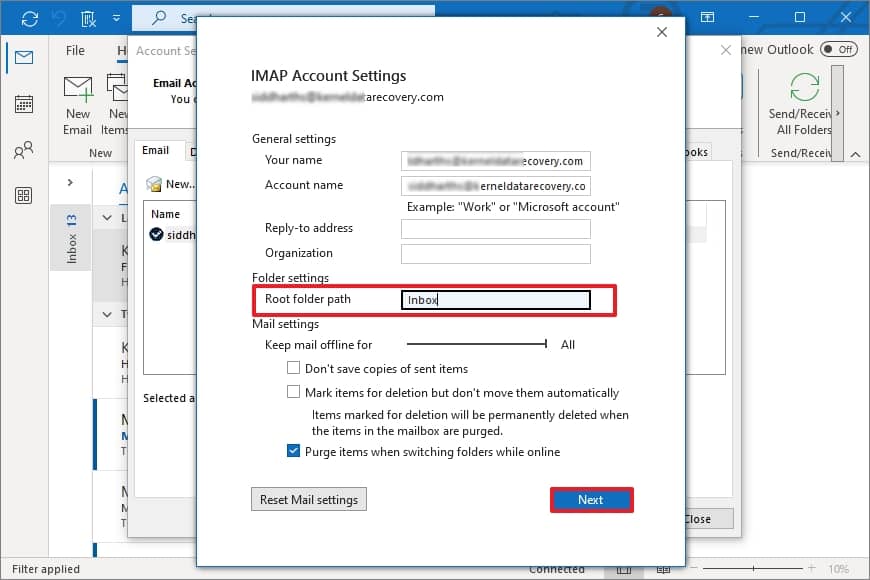Adjust the Keep mail offline slider
Screen dimensions: 870x580
[477, 344]
